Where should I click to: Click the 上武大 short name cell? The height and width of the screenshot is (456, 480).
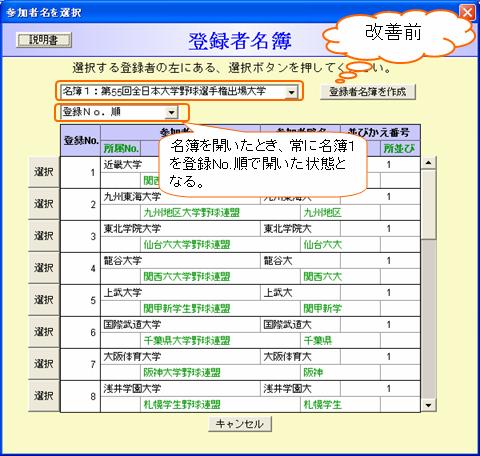[x=300, y=293]
